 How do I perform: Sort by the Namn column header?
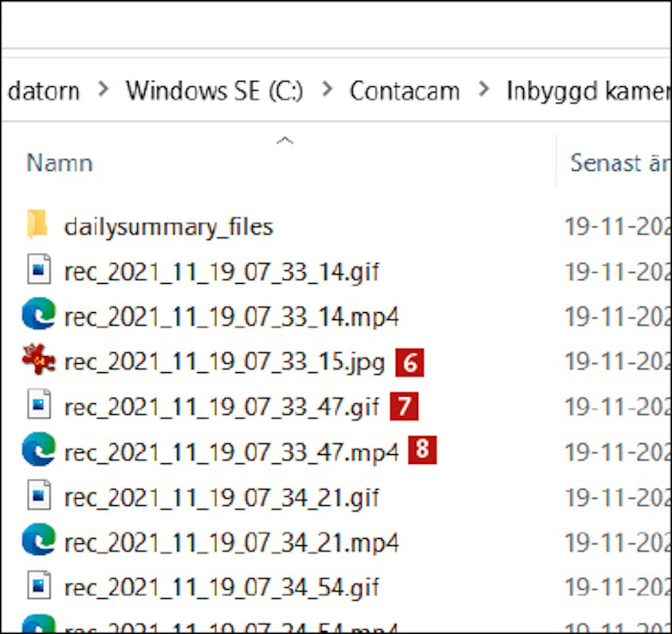pos(60,163)
